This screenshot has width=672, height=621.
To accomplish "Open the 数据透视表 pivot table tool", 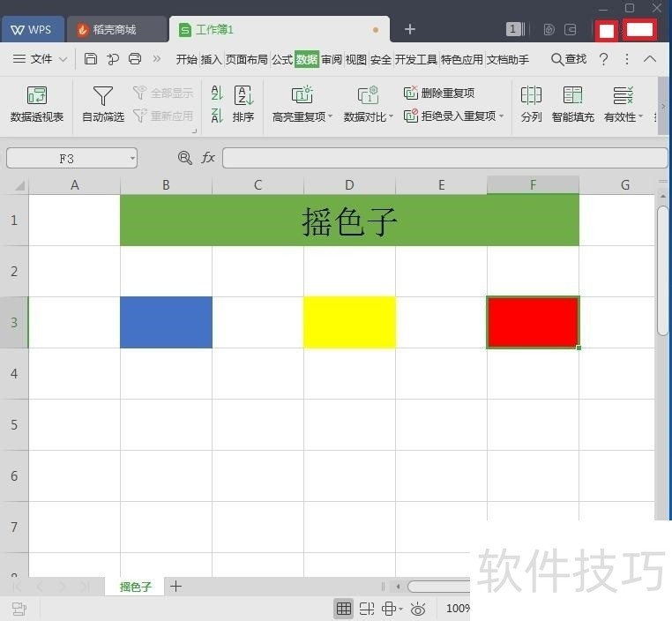I will (37, 104).
